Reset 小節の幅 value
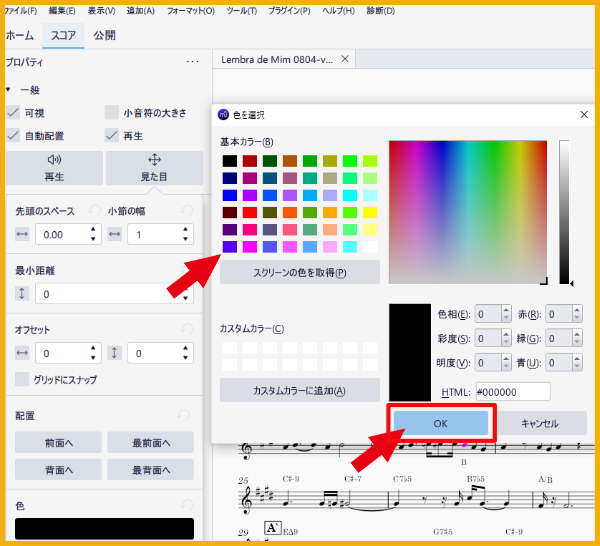This screenshot has width=600, height=546. [x=187, y=211]
